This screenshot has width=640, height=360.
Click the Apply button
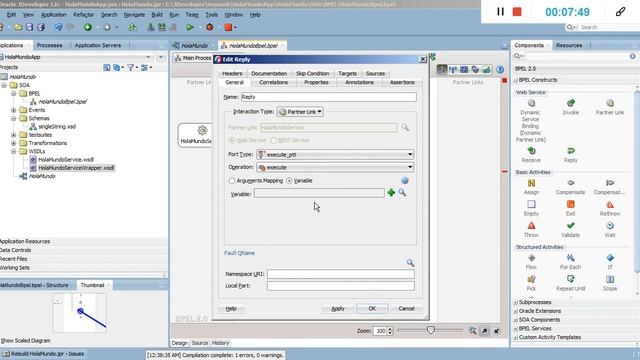[x=338, y=309]
